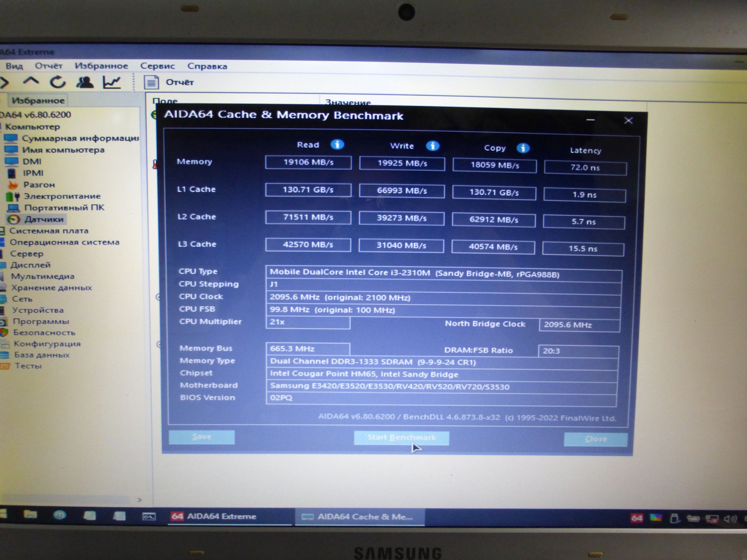Select Разгон in the sidebar
The height and width of the screenshot is (560, 747).
39,185
